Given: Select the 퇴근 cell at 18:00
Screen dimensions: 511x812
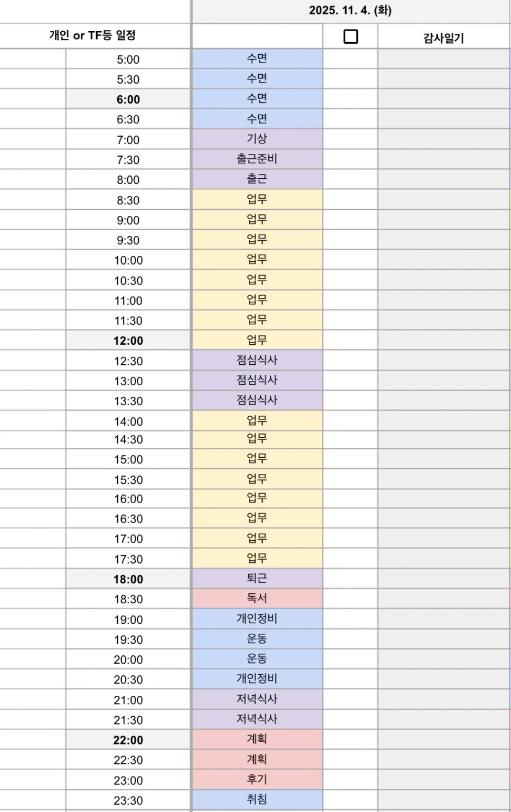Looking at the screenshot, I should (x=257, y=578).
